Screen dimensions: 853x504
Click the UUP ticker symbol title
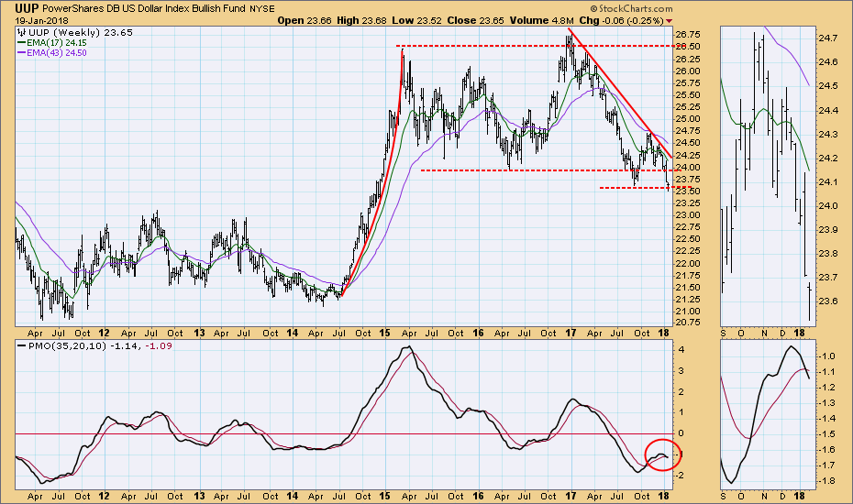(x=26, y=8)
